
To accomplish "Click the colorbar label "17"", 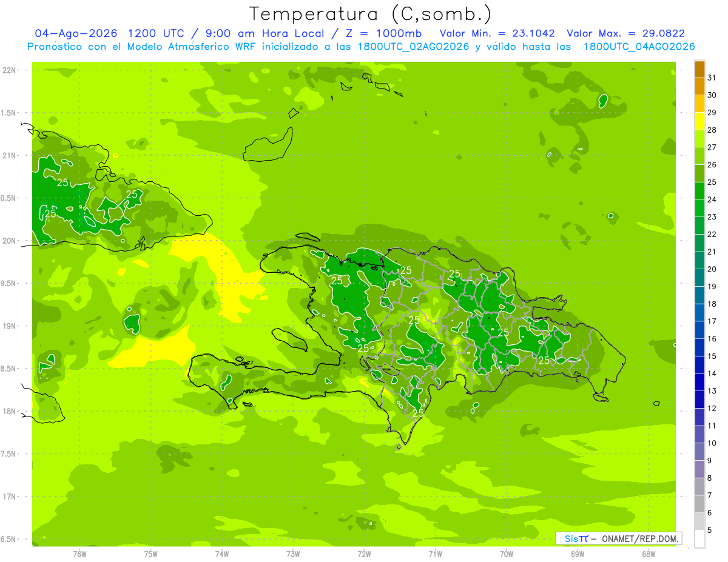I will tap(712, 321).
